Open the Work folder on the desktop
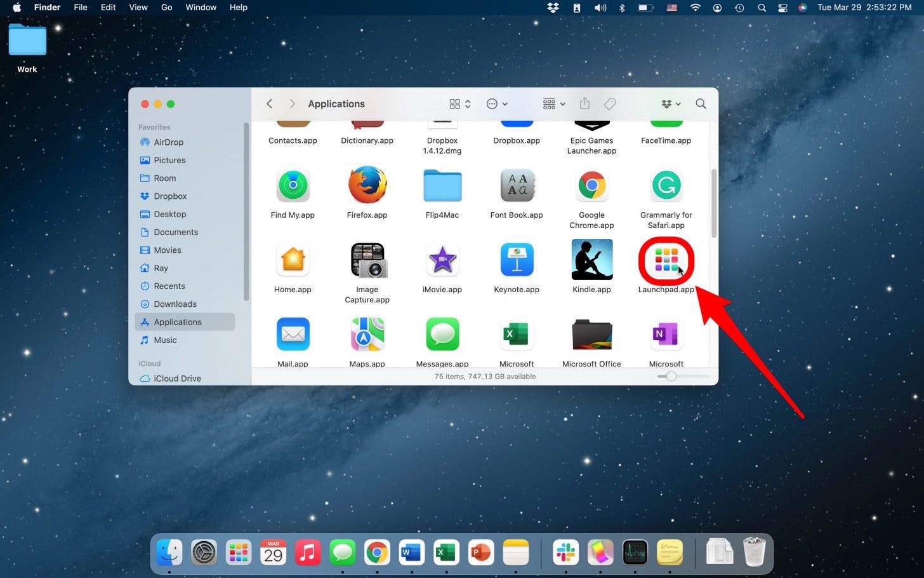 click(26, 39)
